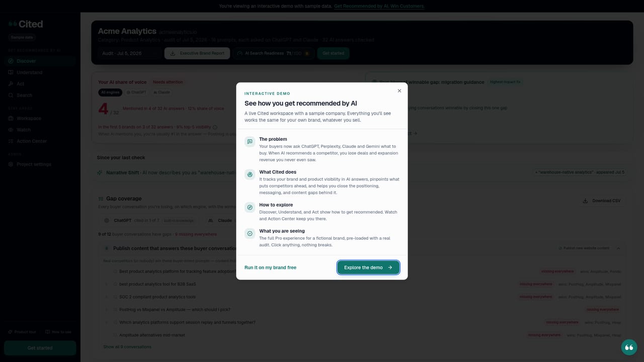This screenshot has width=644, height=362.
Task: Click the top-5 visibility info icon
Action: [215, 127]
